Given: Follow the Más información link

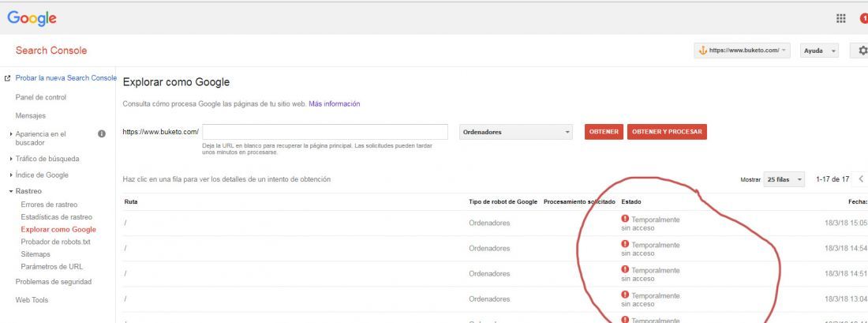Looking at the screenshot, I should tap(335, 103).
